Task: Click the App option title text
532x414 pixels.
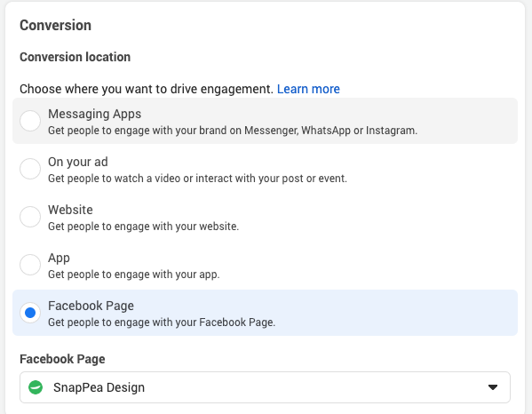Action: coord(59,259)
